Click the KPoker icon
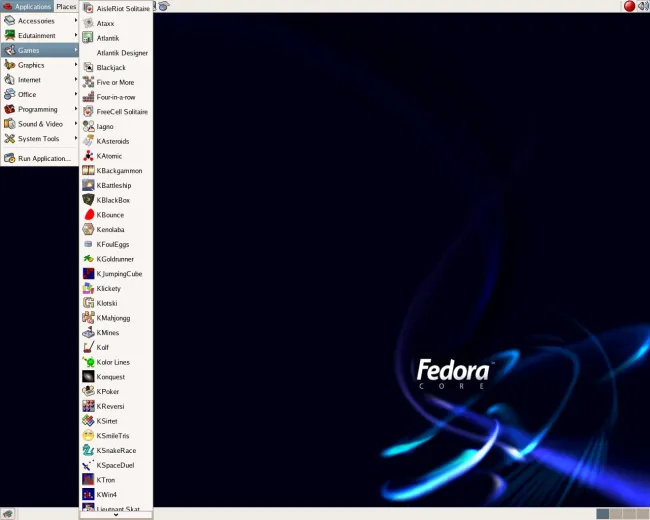The width and height of the screenshot is (650, 520). pos(88,391)
